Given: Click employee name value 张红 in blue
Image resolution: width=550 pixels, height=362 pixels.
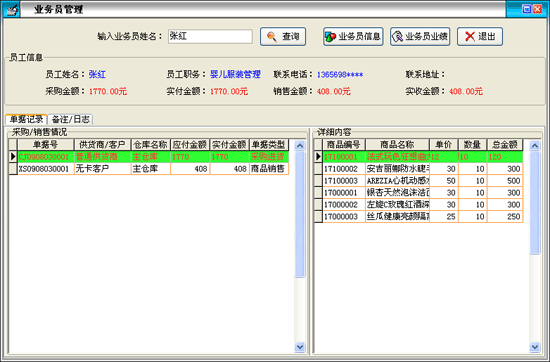Looking at the screenshot, I should (97, 74).
